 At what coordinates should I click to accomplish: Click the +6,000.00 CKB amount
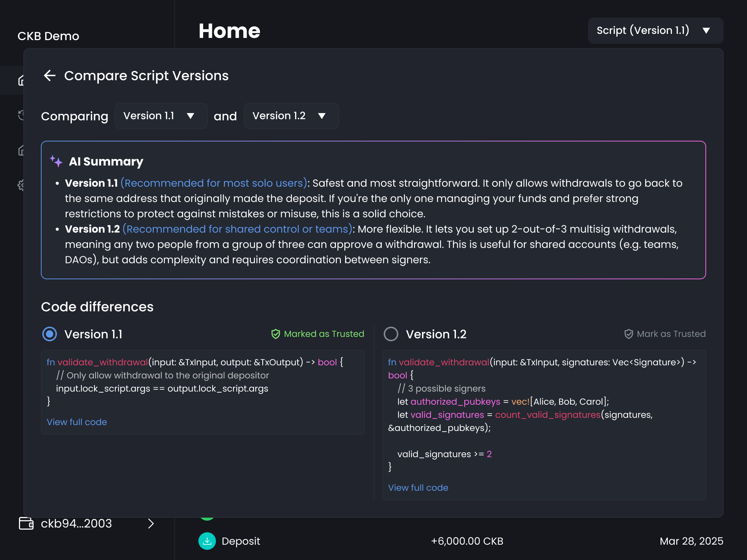(x=467, y=541)
